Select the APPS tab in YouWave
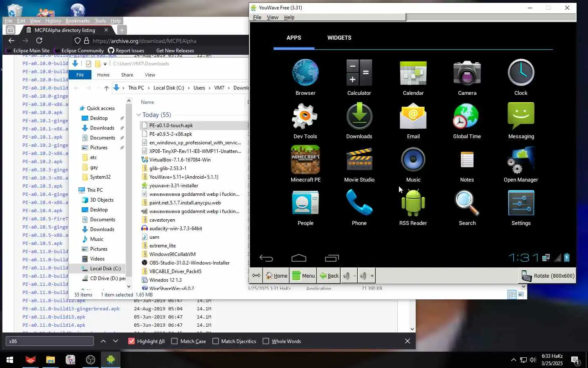The width and height of the screenshot is (588, 368). click(294, 38)
